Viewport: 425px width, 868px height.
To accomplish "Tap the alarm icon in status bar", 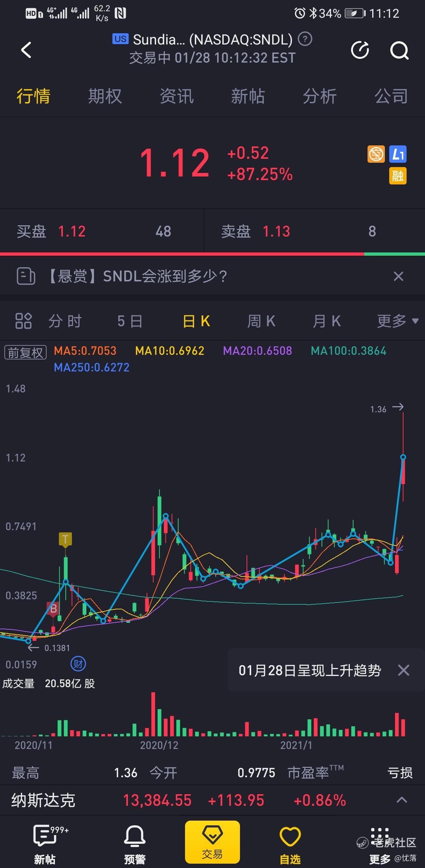I will pyautogui.click(x=300, y=13).
